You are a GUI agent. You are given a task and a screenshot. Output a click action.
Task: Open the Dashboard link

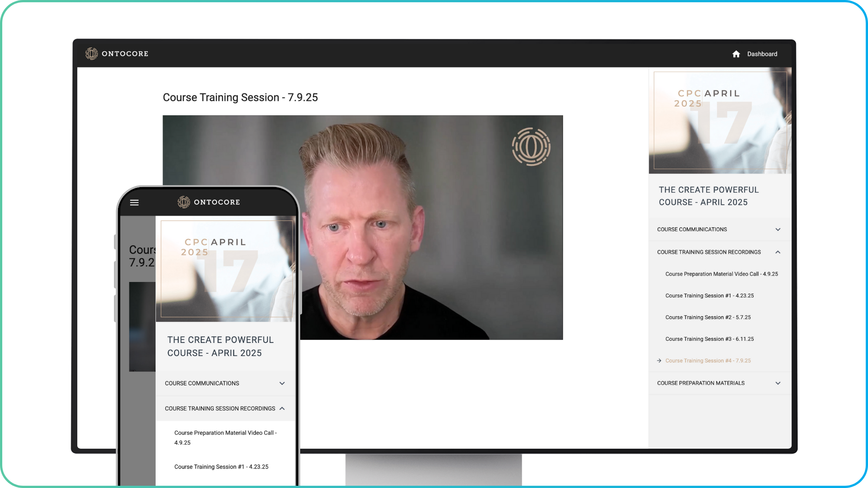point(762,54)
